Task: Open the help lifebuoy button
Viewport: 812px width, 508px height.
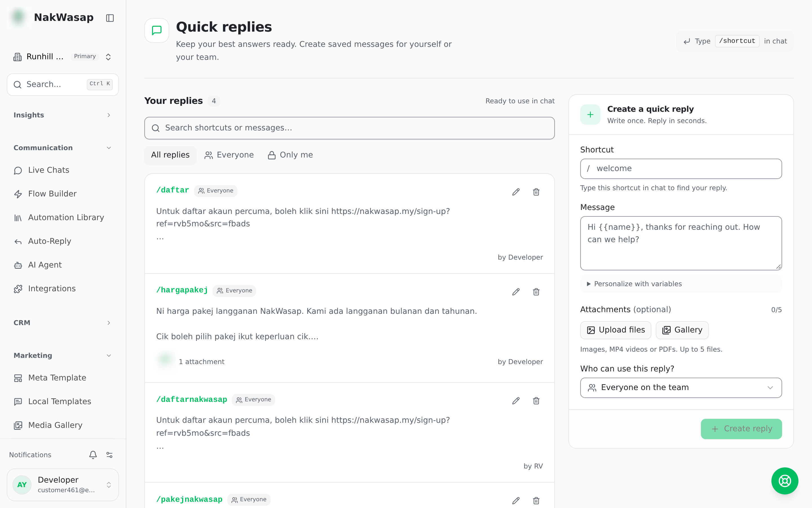Action: 784,481
